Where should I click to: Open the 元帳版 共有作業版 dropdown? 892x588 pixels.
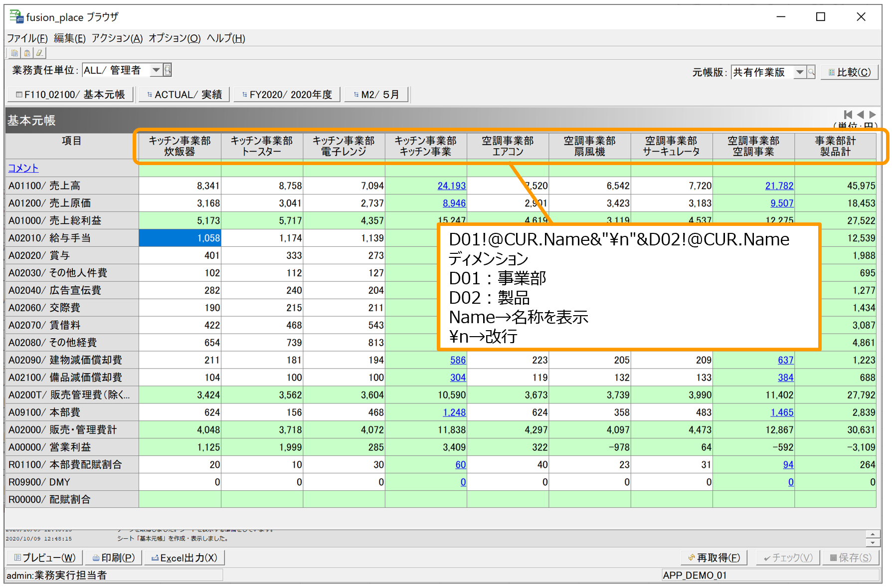(800, 72)
